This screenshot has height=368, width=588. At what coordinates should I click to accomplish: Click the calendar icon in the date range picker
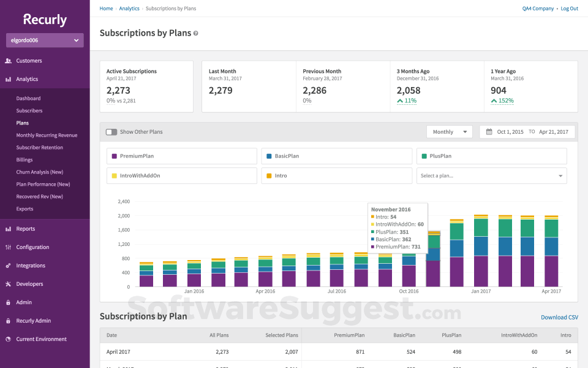coord(490,131)
